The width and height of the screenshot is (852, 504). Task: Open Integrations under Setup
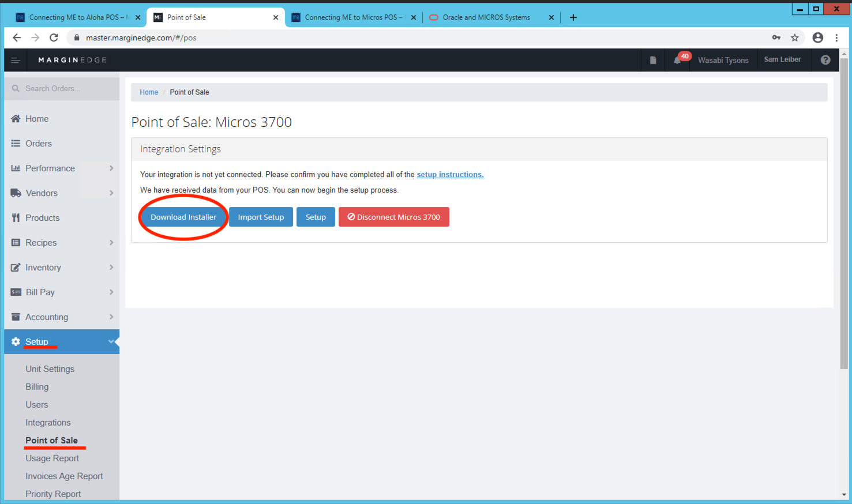[48, 423]
